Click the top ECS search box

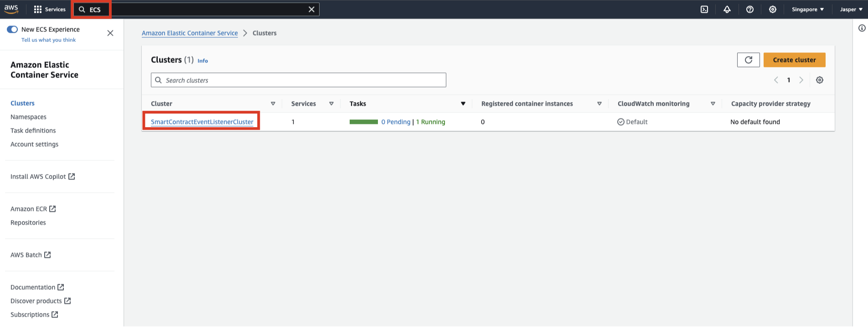[196, 9]
